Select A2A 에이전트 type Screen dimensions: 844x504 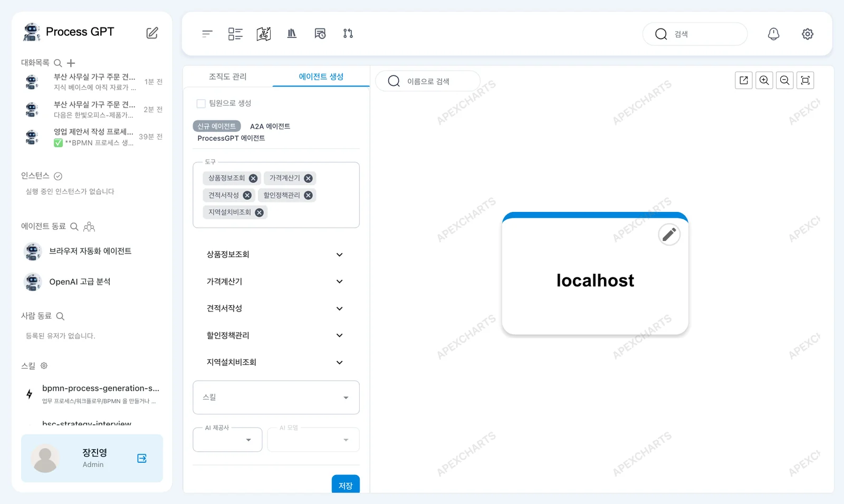point(270,127)
